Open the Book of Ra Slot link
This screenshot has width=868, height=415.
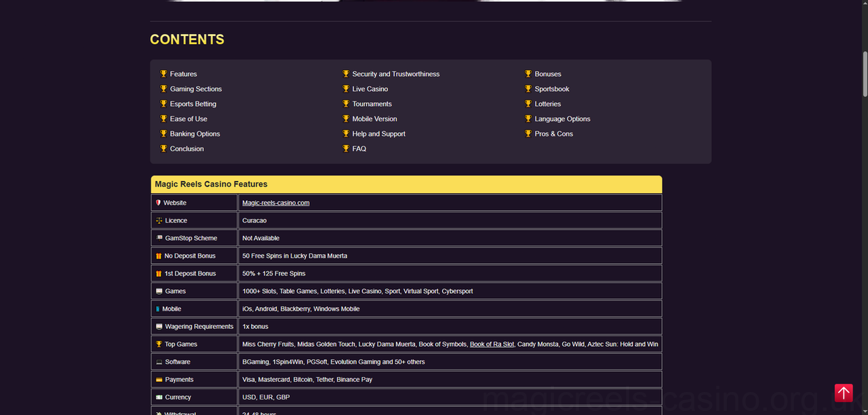point(492,344)
